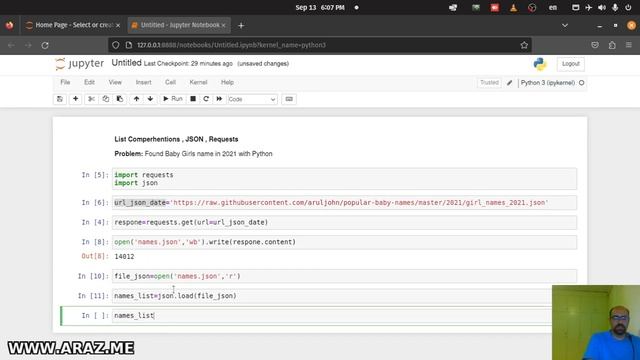Click the volume speaker icon in top bar
This screenshot has height=360, width=640.
[x=602, y=7]
